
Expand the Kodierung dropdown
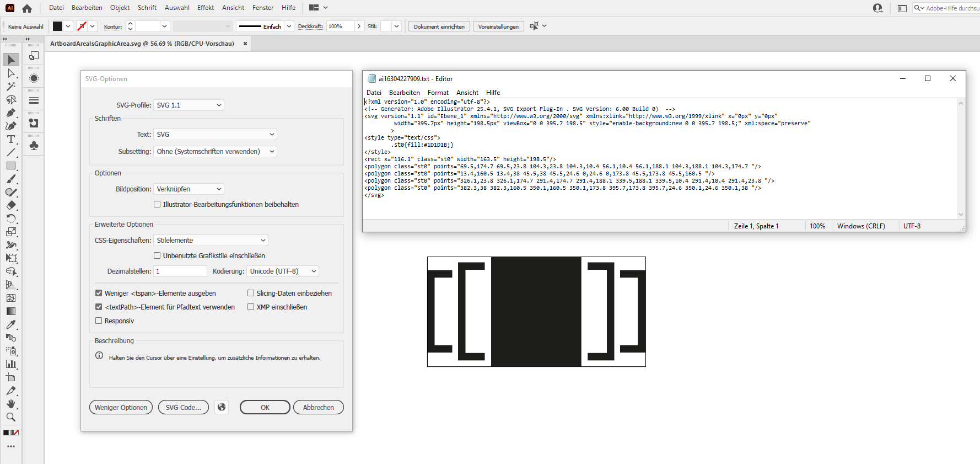coord(283,271)
